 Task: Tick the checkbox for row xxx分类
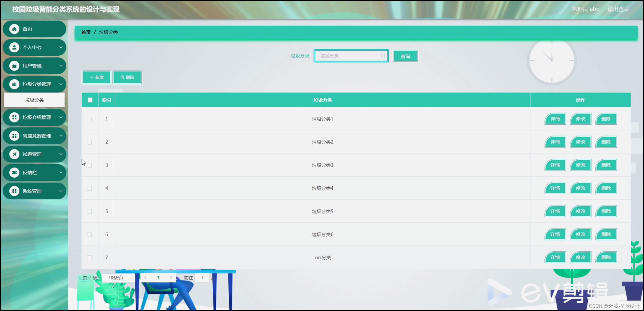(x=90, y=257)
